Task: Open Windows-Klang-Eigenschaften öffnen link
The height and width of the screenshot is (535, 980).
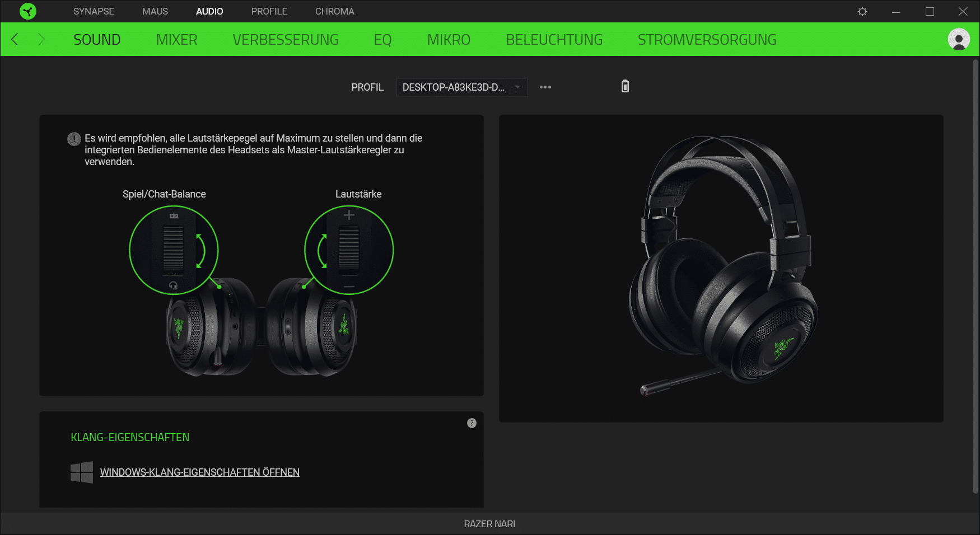Action: pyautogui.click(x=199, y=472)
